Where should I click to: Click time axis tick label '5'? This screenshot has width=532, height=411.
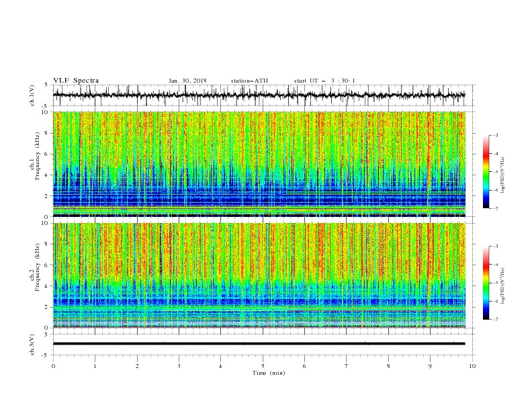tap(263, 366)
